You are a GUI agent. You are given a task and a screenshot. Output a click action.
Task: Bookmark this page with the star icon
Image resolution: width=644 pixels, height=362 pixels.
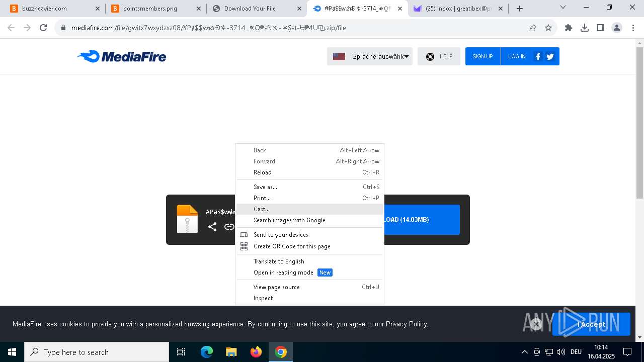pos(548,28)
